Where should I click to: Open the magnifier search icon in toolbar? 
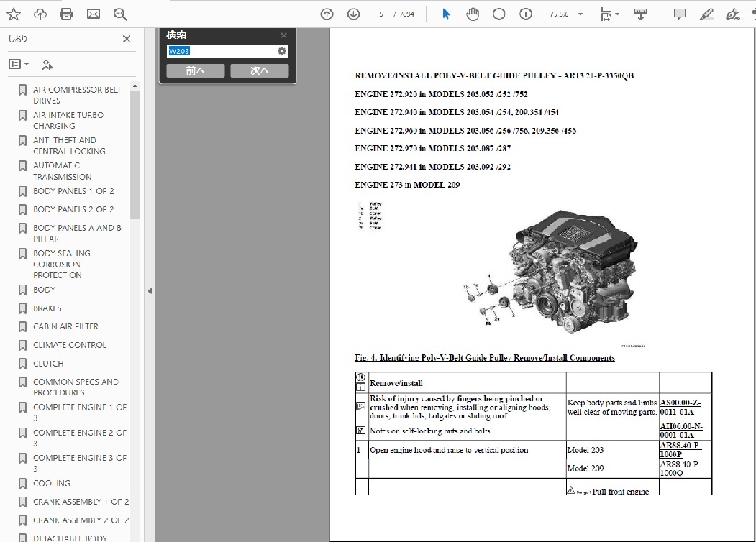point(120,14)
